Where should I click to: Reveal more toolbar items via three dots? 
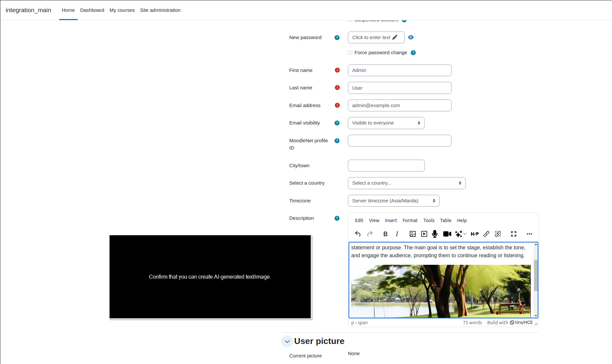click(529, 234)
